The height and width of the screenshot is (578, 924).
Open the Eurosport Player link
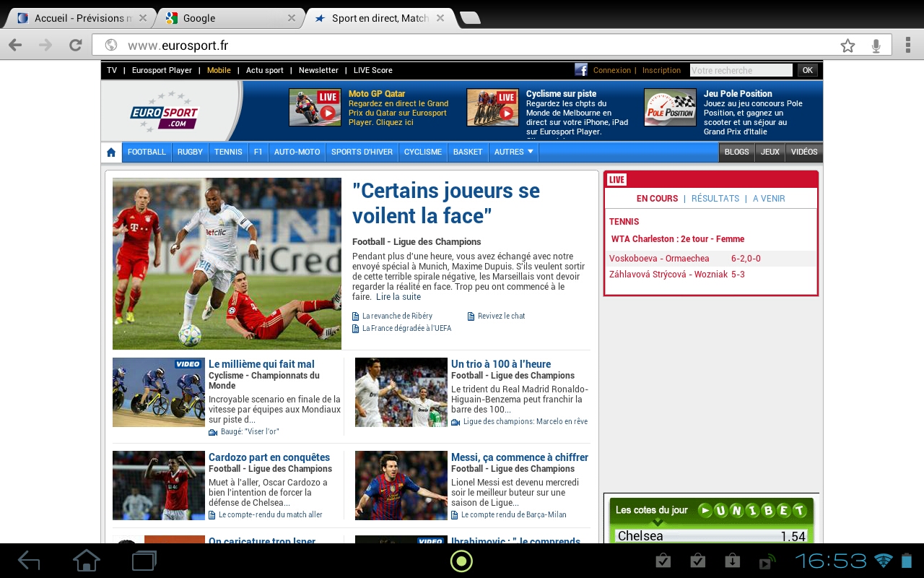coord(162,71)
